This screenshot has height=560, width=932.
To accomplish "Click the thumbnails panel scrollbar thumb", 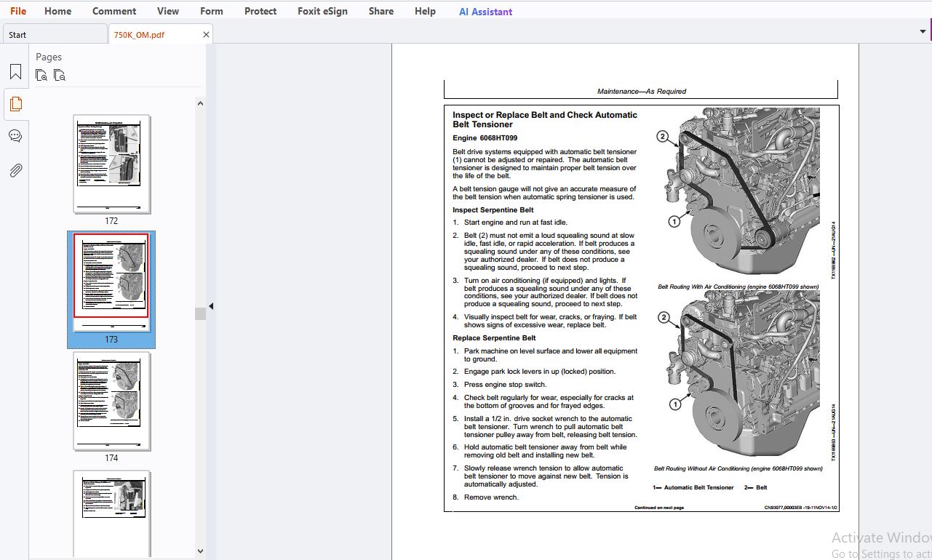I will 200,313.
